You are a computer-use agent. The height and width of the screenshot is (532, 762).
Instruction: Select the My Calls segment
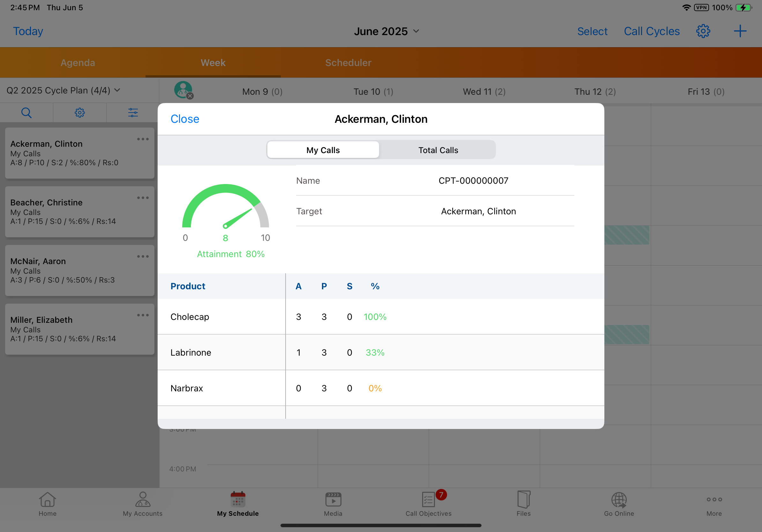[x=323, y=150]
